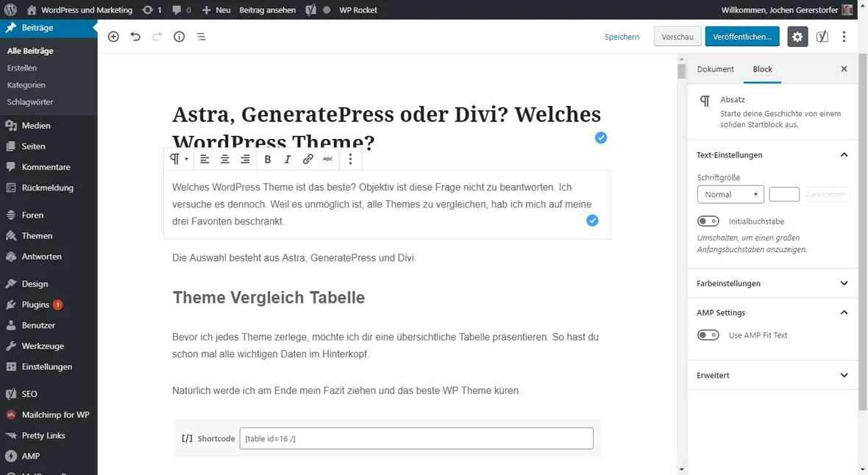
Task: Select the Block tab
Action: tap(762, 69)
